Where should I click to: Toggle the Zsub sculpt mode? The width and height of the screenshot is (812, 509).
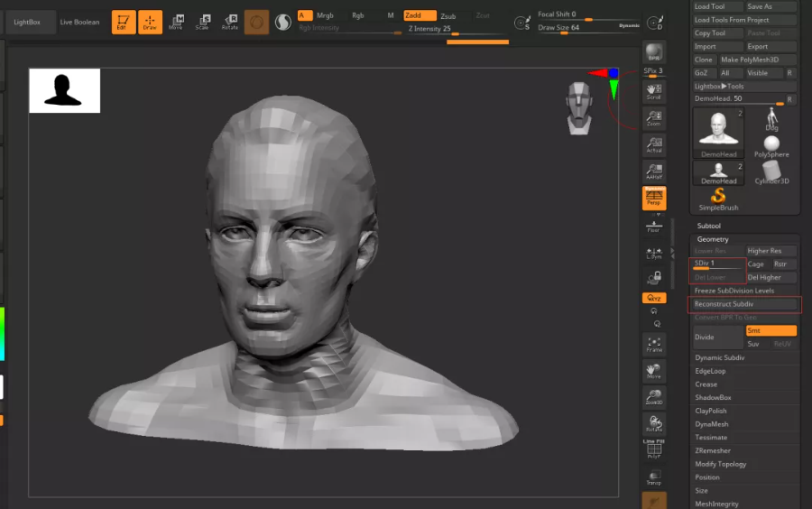[448, 16]
